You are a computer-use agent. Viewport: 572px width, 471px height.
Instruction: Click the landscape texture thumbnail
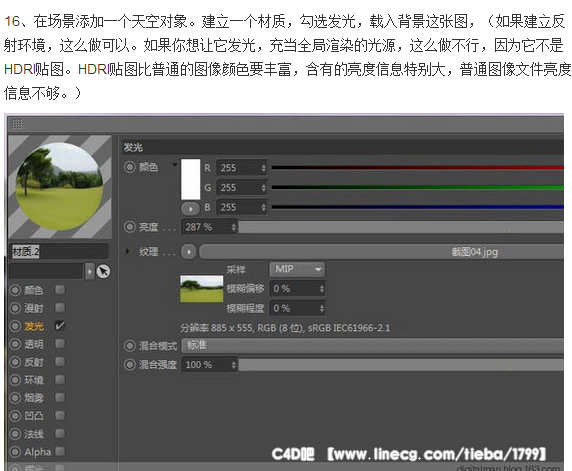coord(201,289)
